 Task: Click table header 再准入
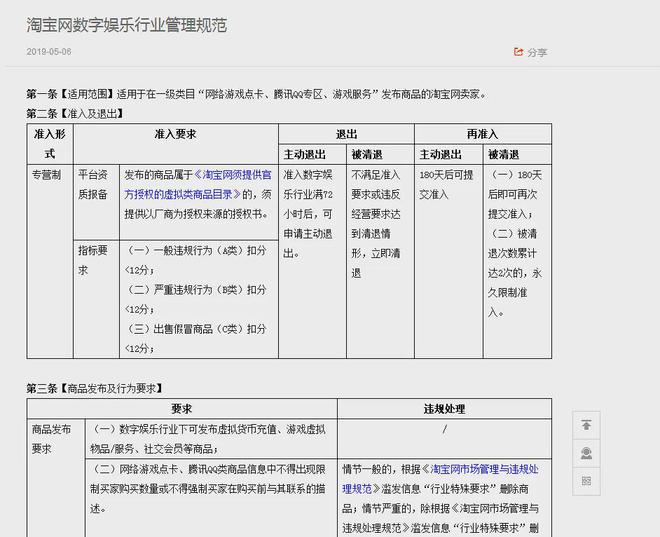(483, 134)
